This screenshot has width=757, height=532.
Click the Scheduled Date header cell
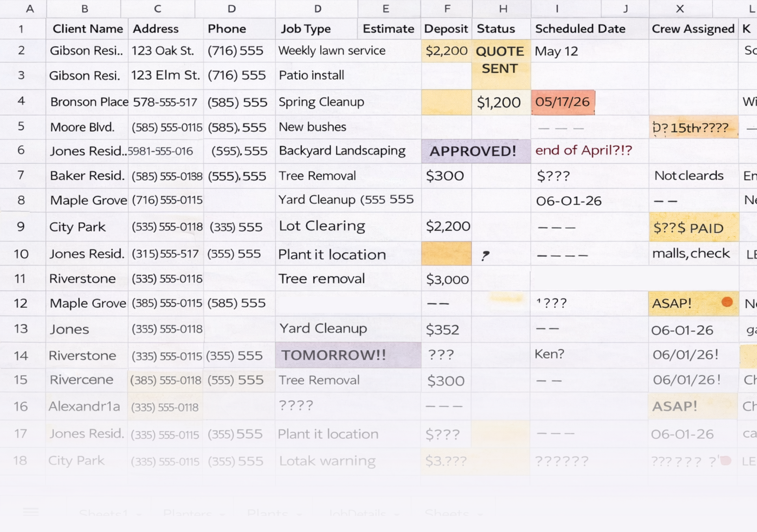coord(580,29)
